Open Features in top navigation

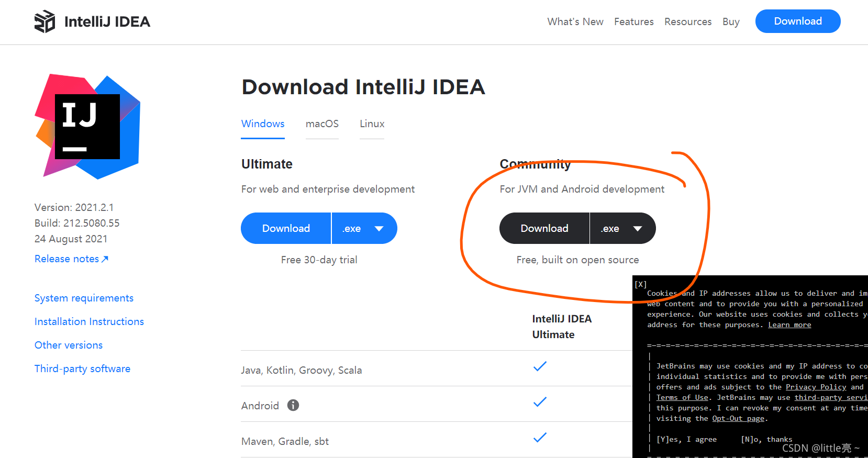tap(634, 21)
